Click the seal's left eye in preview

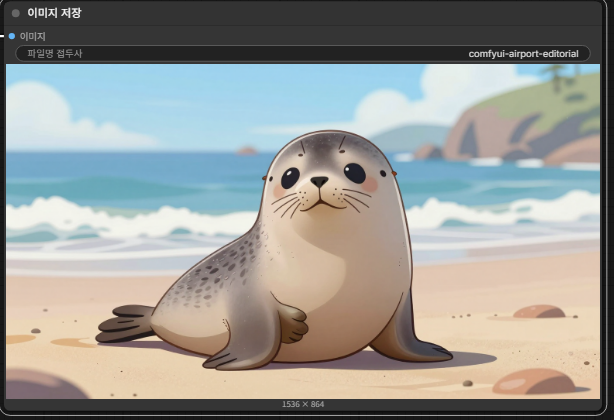[x=290, y=178]
